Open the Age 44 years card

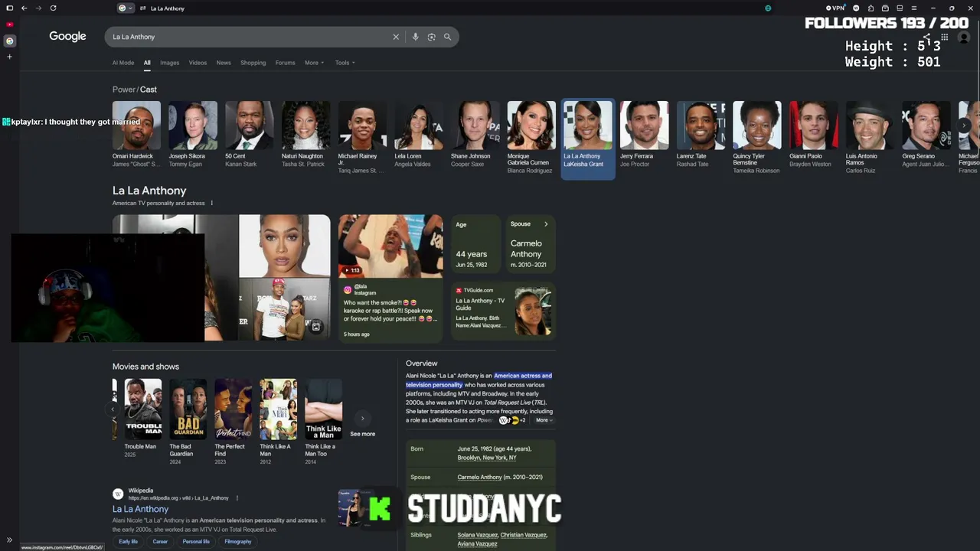click(x=475, y=243)
